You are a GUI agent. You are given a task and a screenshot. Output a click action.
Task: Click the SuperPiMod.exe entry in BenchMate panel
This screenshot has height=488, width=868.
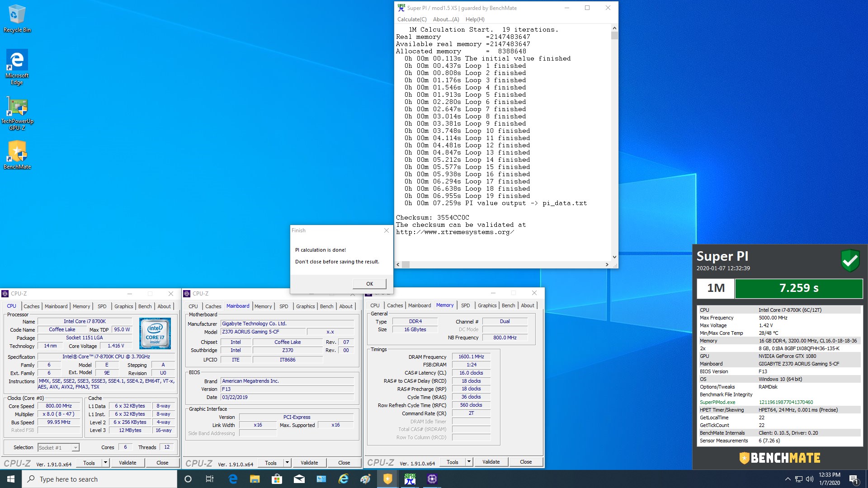[x=717, y=402]
